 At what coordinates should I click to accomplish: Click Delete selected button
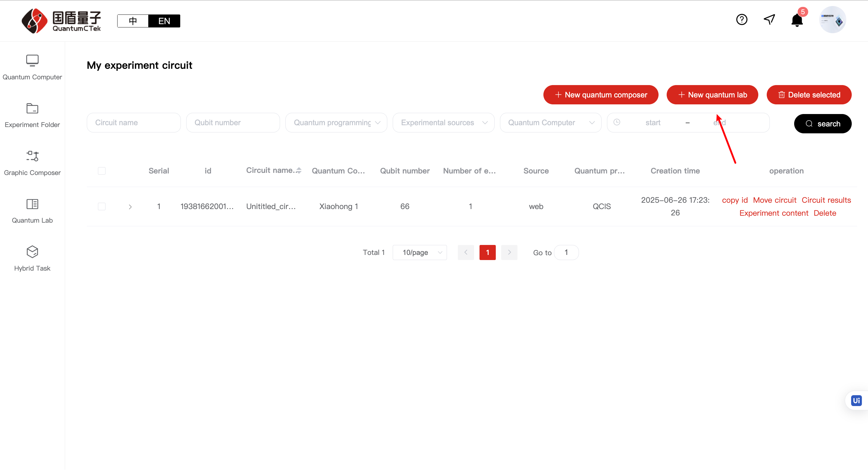pos(809,95)
